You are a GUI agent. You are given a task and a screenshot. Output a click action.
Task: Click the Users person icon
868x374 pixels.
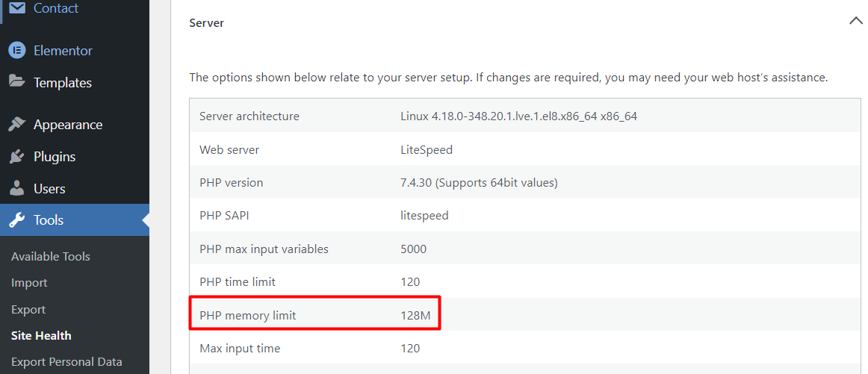tap(16, 189)
